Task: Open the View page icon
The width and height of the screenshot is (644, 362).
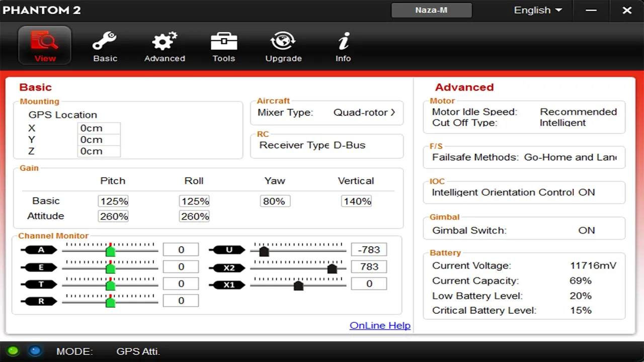Action: click(x=45, y=46)
